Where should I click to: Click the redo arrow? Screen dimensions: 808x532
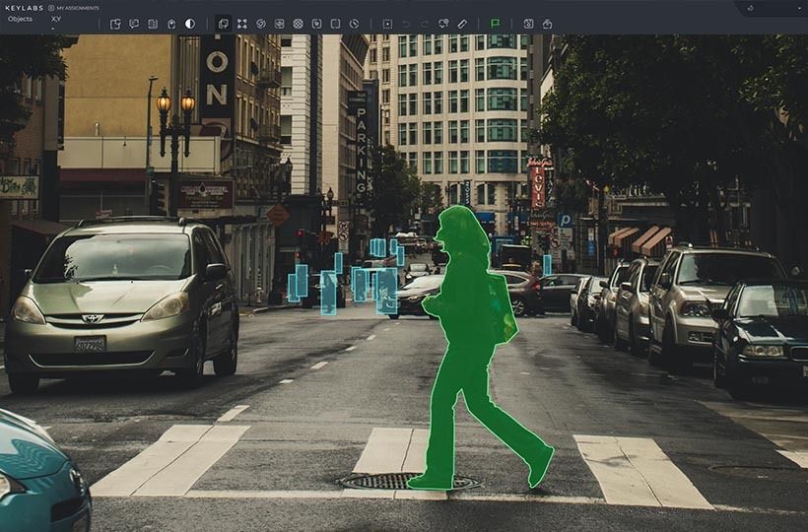point(425,24)
